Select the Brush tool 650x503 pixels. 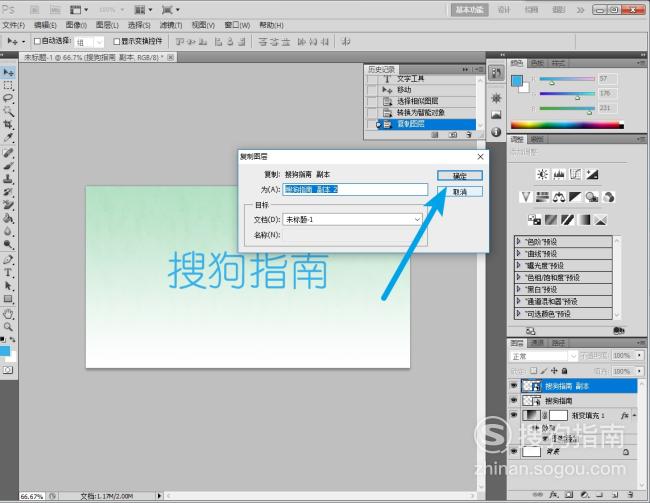tap(8, 166)
